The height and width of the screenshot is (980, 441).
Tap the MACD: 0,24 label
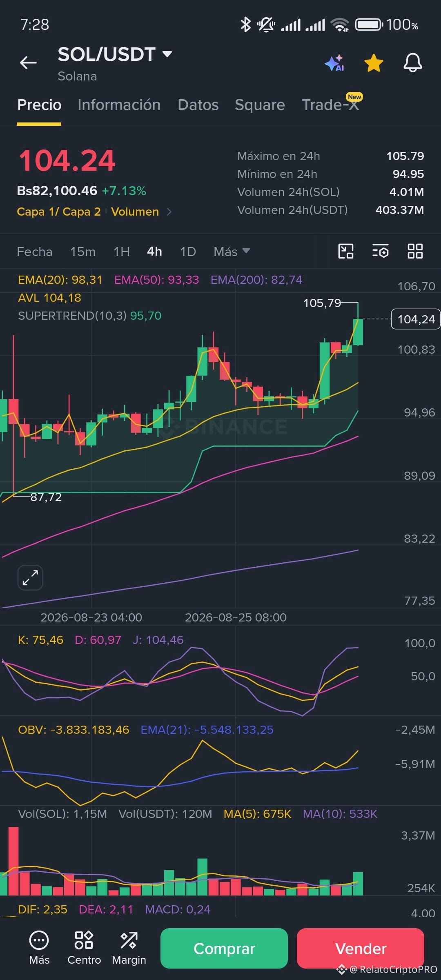point(178,909)
